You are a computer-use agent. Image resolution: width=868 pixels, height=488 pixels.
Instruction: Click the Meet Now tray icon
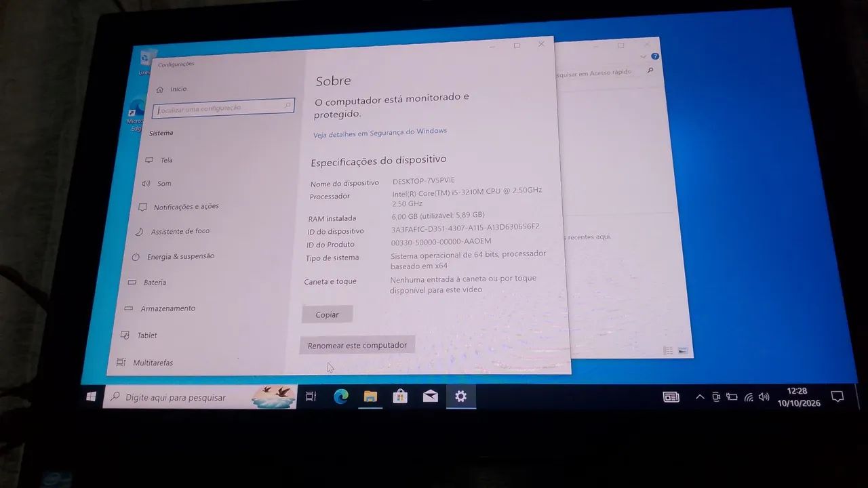click(715, 397)
